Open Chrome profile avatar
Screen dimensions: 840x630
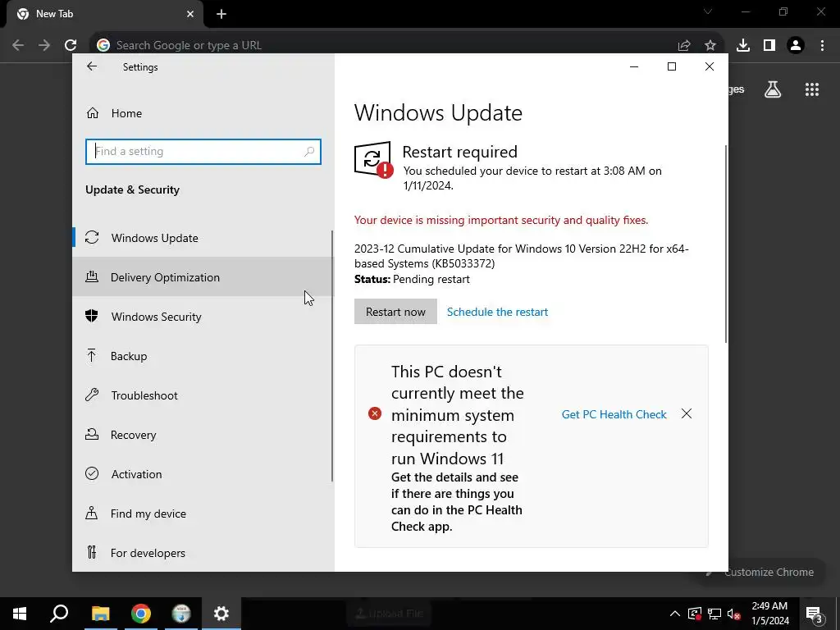pos(796,46)
